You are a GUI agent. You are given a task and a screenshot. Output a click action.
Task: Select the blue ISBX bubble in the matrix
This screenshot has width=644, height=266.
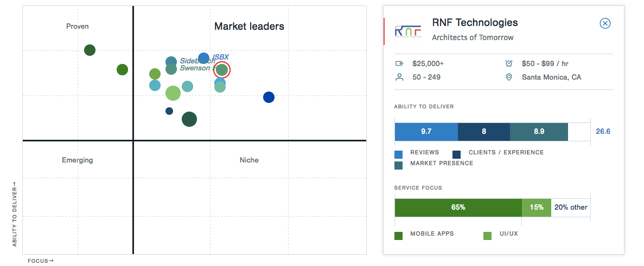203,59
